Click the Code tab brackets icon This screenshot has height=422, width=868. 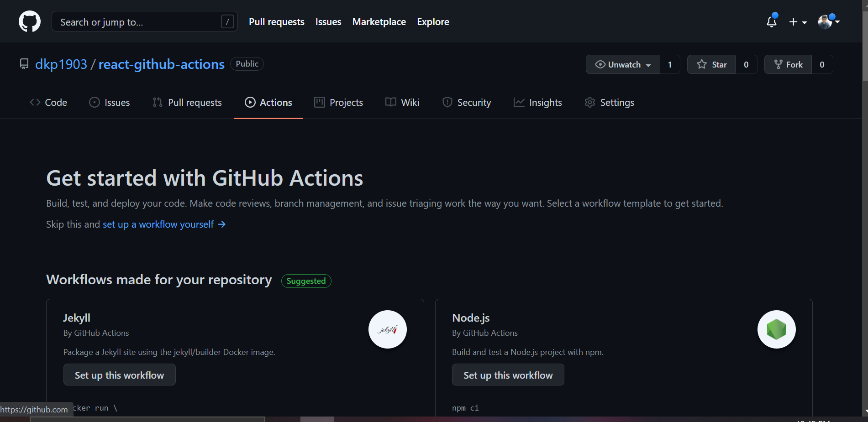tap(35, 102)
